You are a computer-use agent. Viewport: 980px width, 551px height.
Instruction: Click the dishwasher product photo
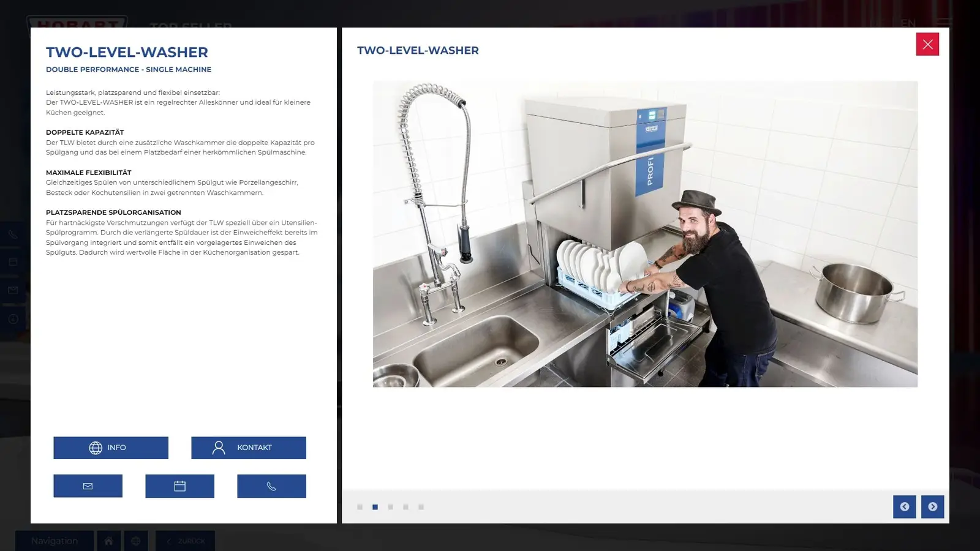[x=645, y=234]
